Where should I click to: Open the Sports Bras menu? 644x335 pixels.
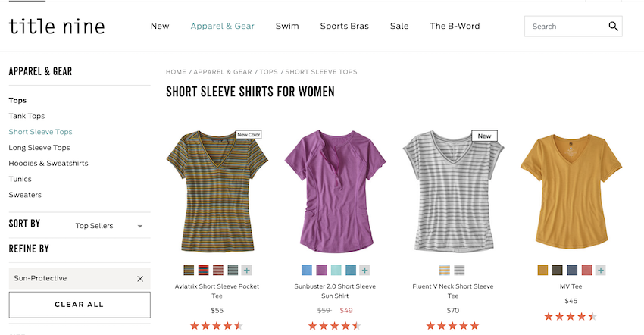pyautogui.click(x=344, y=26)
